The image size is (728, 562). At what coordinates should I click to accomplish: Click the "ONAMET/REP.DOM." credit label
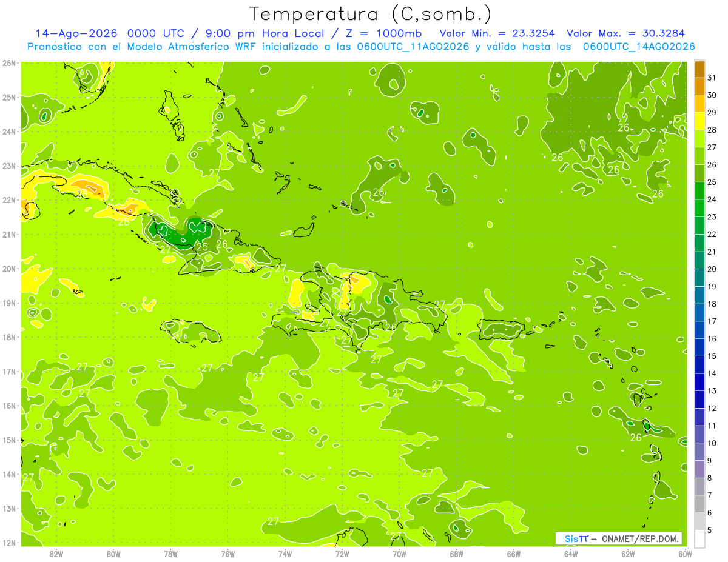click(x=641, y=538)
